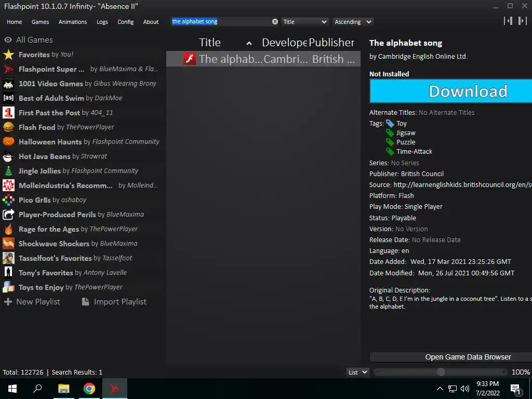The image size is (532, 399).
Task: Click the Flash icon in the game row
Action: [190, 59]
